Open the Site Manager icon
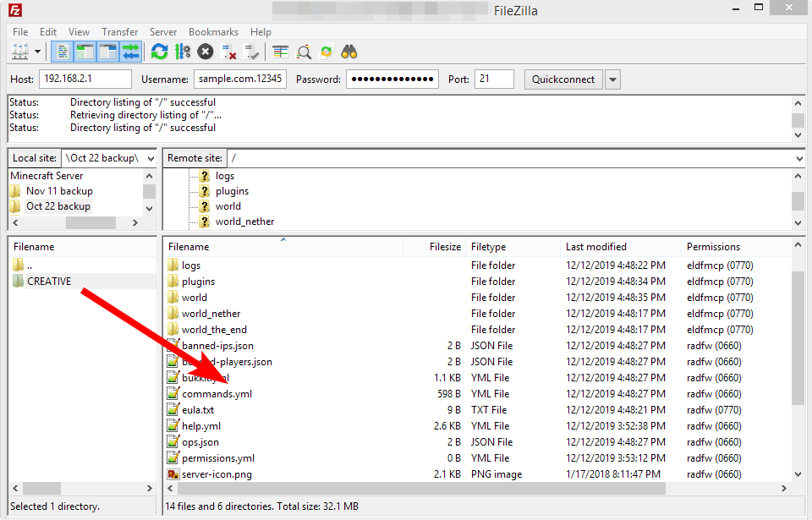This screenshot has height=520, width=812. click(x=20, y=52)
